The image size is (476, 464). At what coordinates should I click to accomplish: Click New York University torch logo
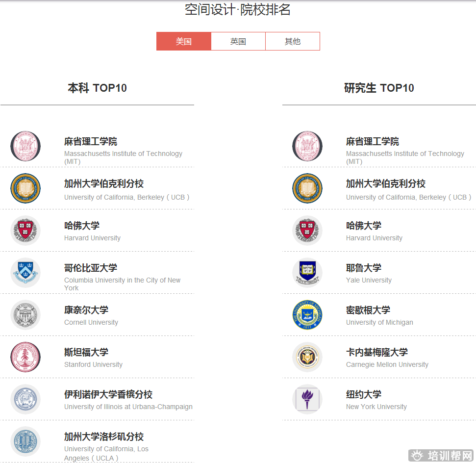307,399
